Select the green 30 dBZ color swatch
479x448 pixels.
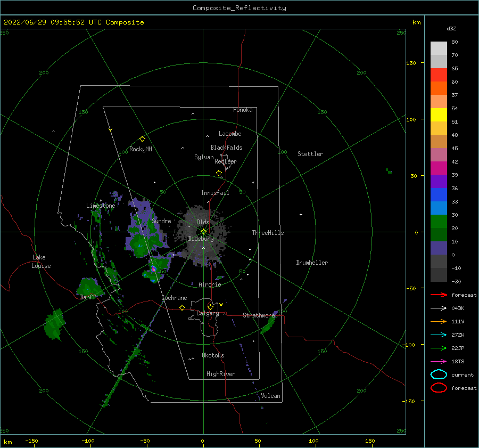point(439,221)
